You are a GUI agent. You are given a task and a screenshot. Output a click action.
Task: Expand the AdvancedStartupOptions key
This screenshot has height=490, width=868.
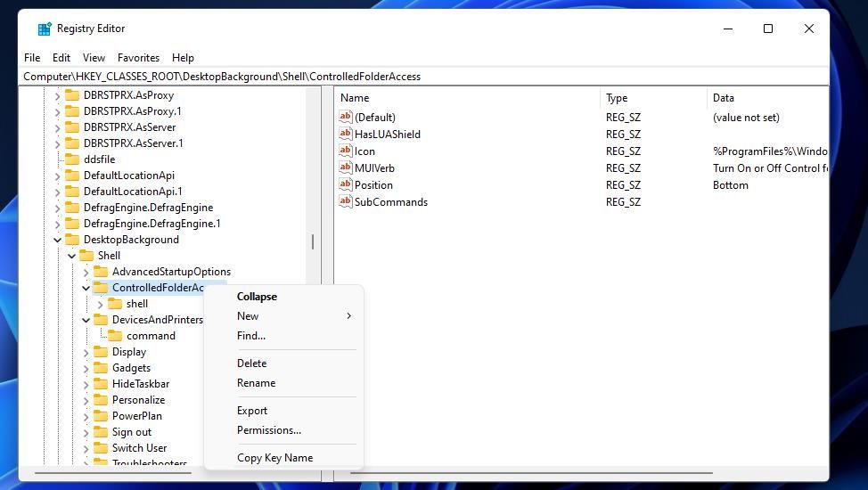point(86,272)
